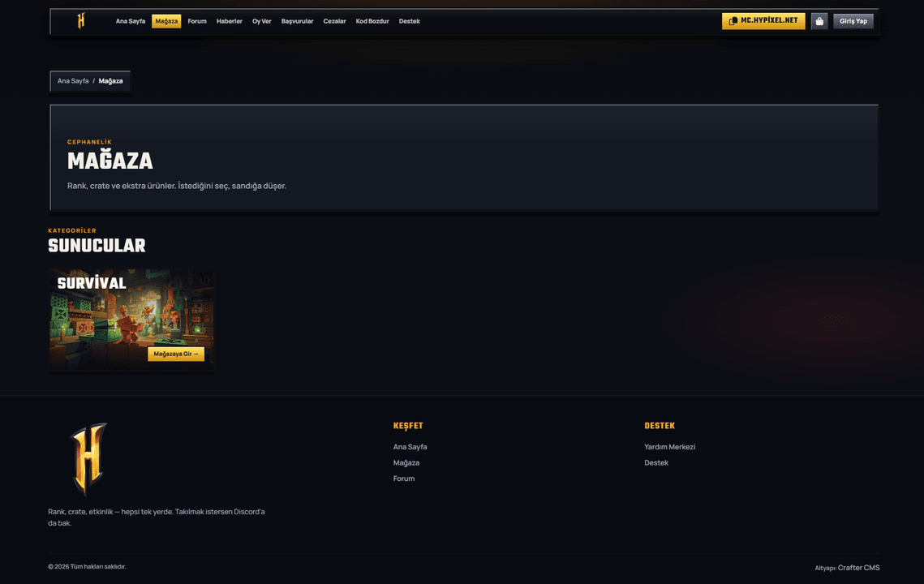Follow the footer Ana Sayfa link

click(x=410, y=447)
